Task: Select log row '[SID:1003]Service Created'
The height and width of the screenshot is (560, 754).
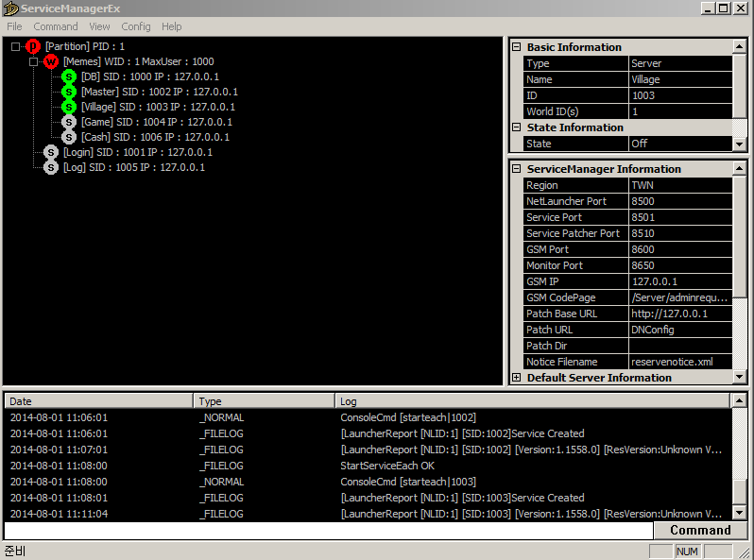Action: pyautogui.click(x=368, y=498)
